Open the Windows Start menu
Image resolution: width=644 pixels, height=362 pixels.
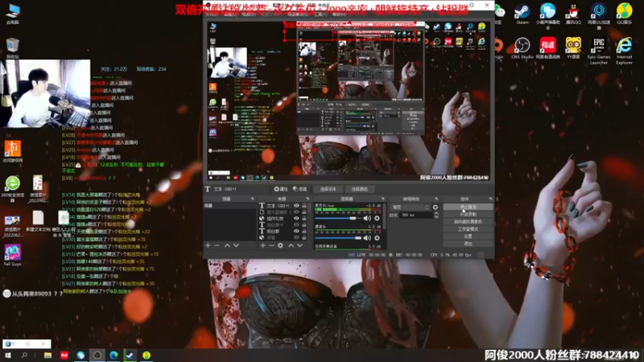[7, 356]
